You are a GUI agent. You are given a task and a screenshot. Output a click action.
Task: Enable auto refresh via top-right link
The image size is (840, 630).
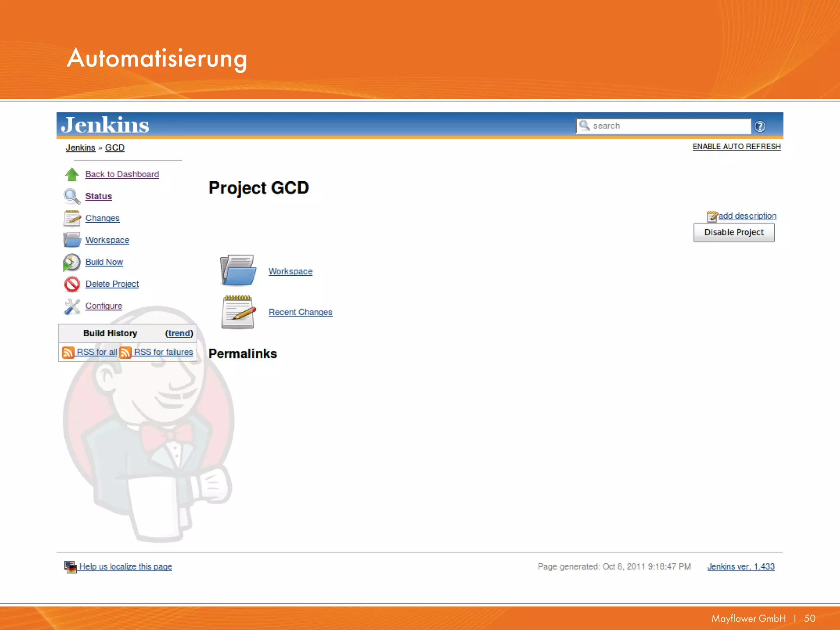pyautogui.click(x=736, y=146)
